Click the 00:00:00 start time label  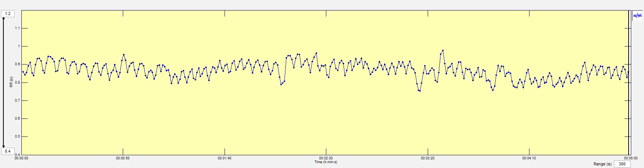(x=21, y=158)
